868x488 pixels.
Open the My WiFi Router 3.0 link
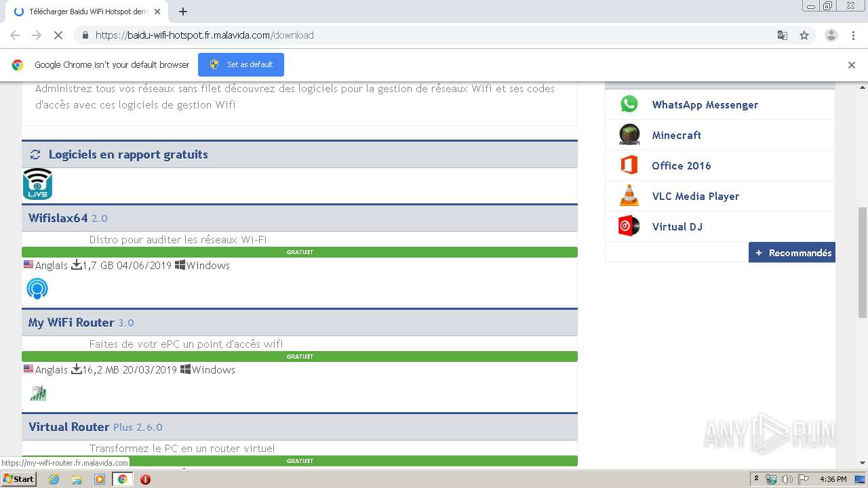click(81, 323)
